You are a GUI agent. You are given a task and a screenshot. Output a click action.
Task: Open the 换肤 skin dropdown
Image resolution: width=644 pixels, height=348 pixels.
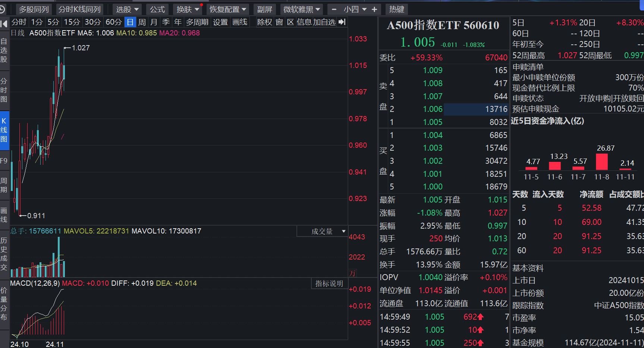(x=188, y=9)
